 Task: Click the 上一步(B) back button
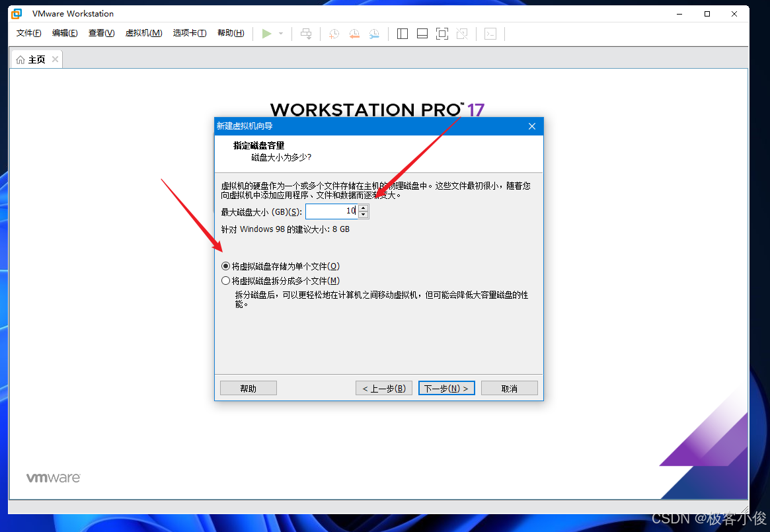(x=384, y=388)
